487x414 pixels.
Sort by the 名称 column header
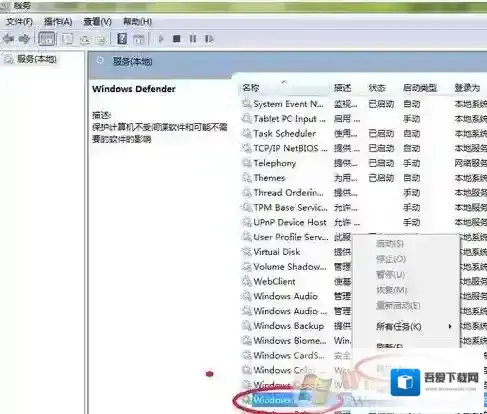pos(250,88)
